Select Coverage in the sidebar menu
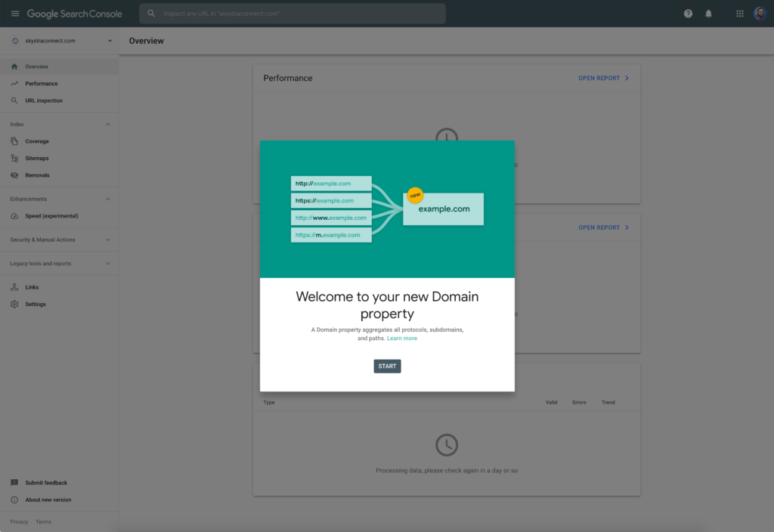 coord(36,141)
